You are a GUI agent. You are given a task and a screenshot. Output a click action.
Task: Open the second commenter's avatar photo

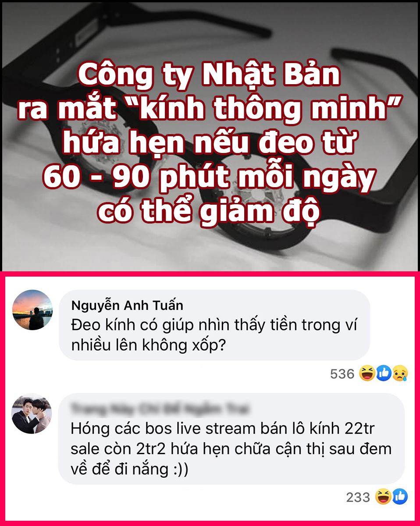[x=32, y=414]
